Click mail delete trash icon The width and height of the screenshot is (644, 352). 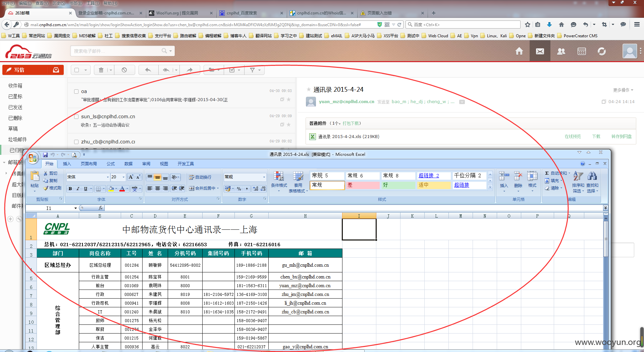(101, 70)
